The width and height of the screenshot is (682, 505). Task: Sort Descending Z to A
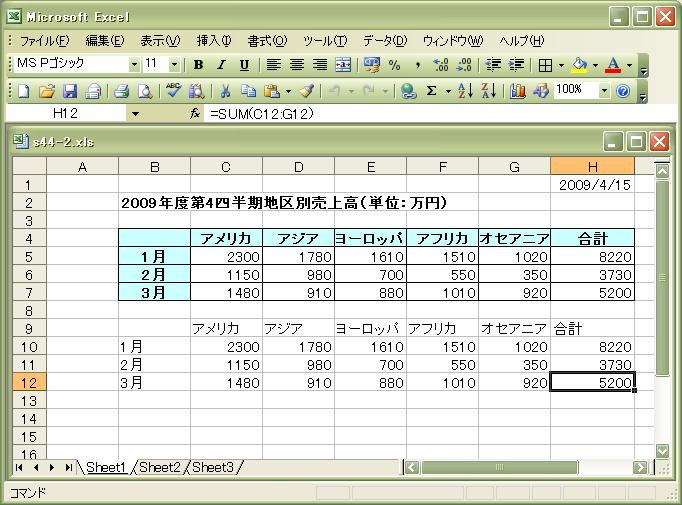coord(489,91)
